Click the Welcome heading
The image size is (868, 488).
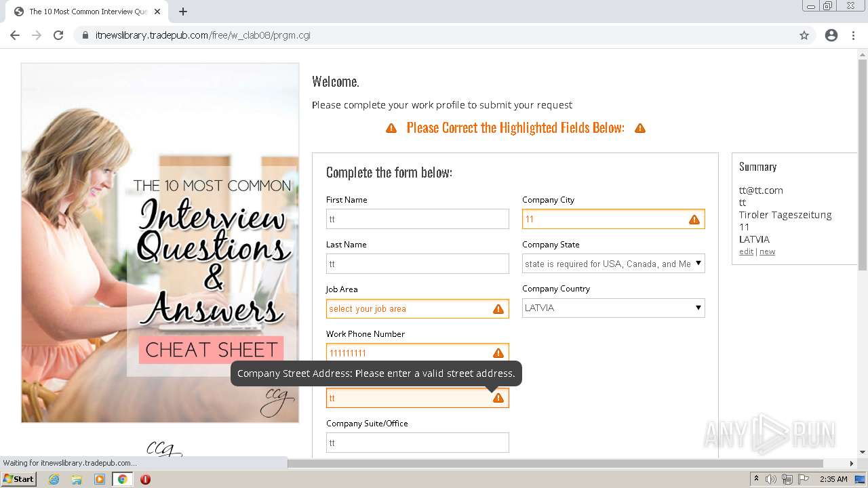click(x=336, y=82)
